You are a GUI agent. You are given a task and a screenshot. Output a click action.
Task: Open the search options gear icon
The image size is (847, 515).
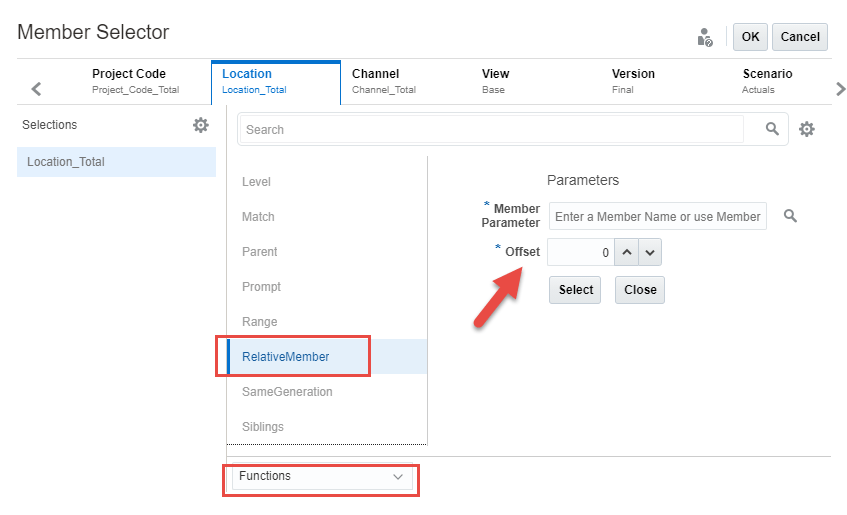point(807,129)
